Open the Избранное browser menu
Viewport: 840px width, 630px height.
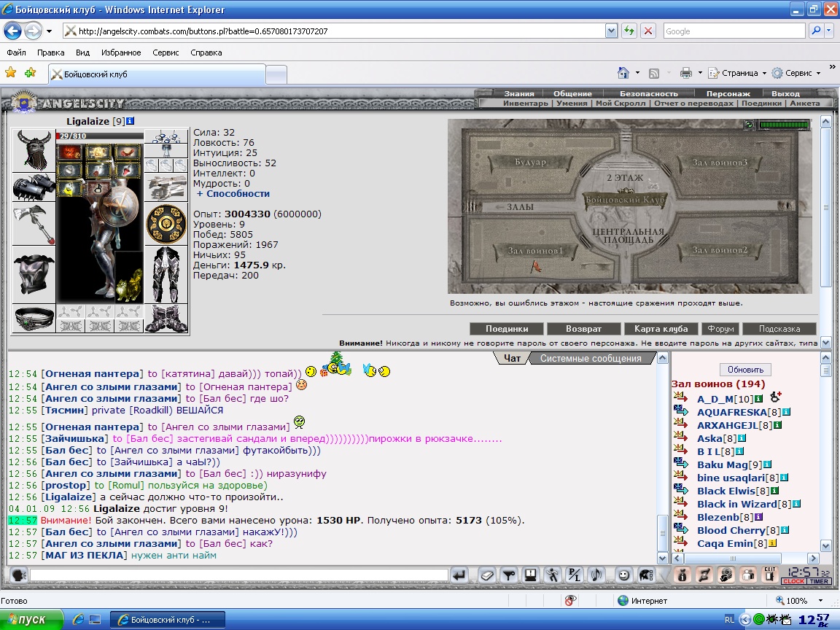click(121, 52)
